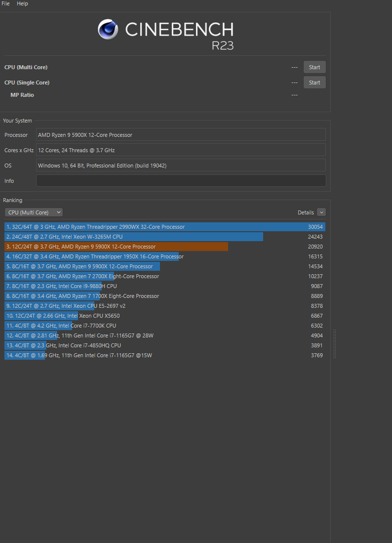The width and height of the screenshot is (392, 543).
Task: Open the File menu
Action: pyautogui.click(x=5, y=3)
